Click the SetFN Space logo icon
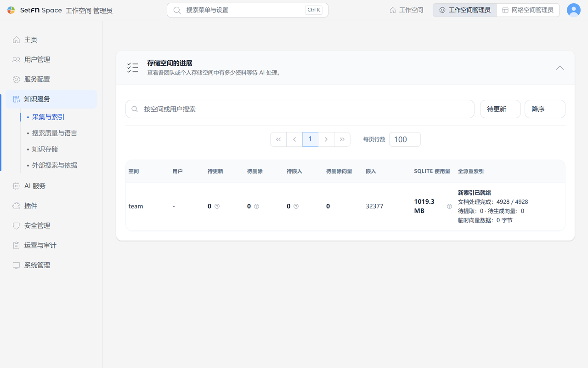The width and height of the screenshot is (588, 368). (x=11, y=10)
